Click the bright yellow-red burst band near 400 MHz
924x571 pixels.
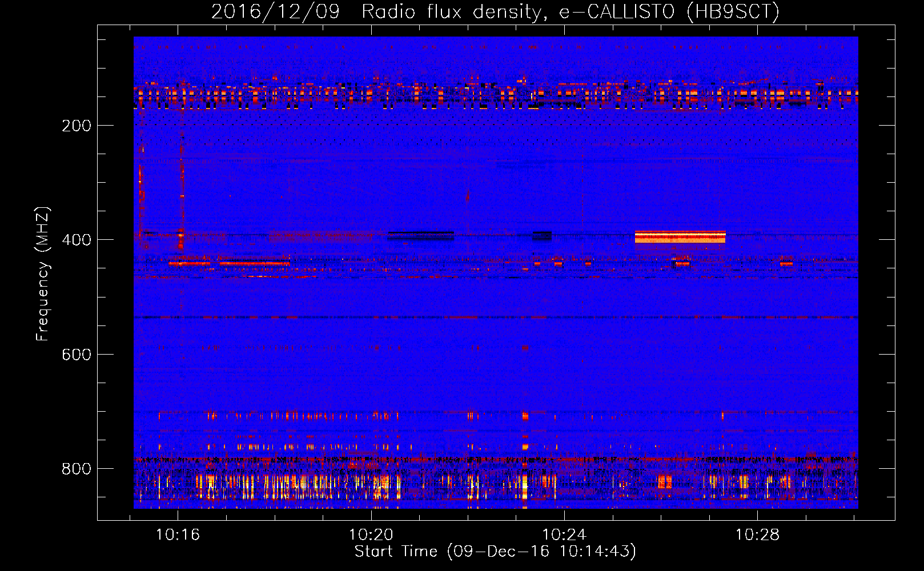point(680,237)
